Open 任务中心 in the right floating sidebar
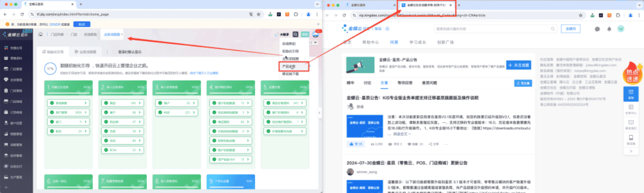This screenshot has height=193, width=644. point(631,109)
